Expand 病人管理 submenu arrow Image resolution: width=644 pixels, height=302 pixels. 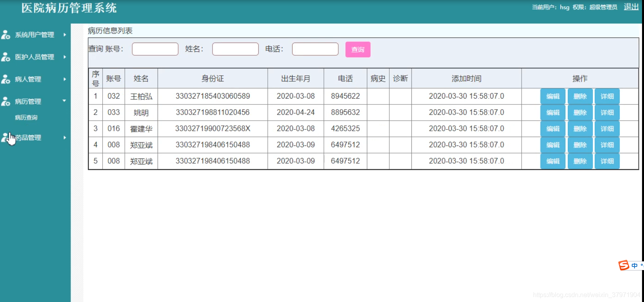(65, 79)
